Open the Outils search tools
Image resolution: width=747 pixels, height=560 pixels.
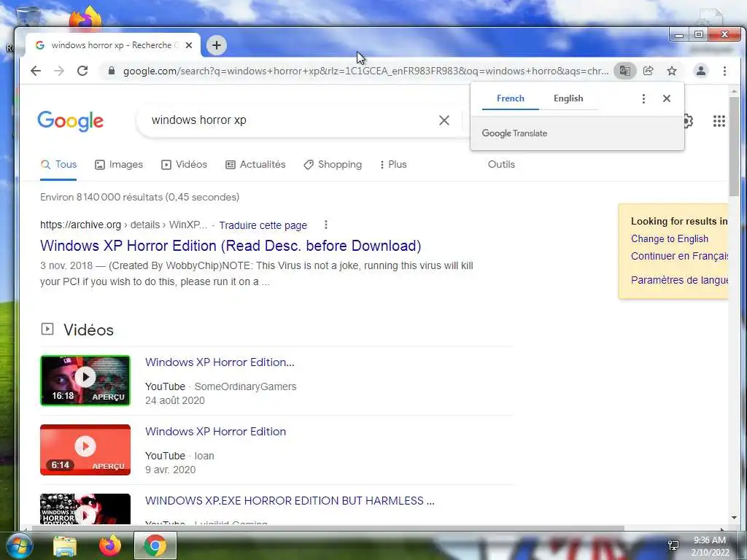click(x=501, y=165)
